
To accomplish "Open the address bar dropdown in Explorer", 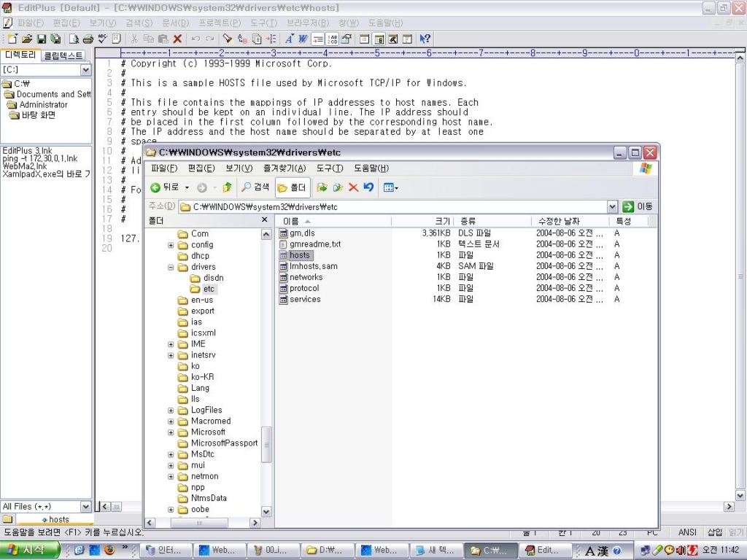I will coord(613,206).
